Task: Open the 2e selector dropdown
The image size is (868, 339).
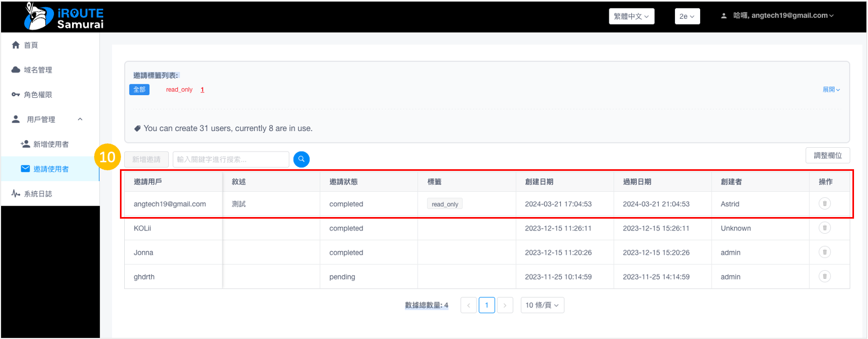Action: (687, 16)
